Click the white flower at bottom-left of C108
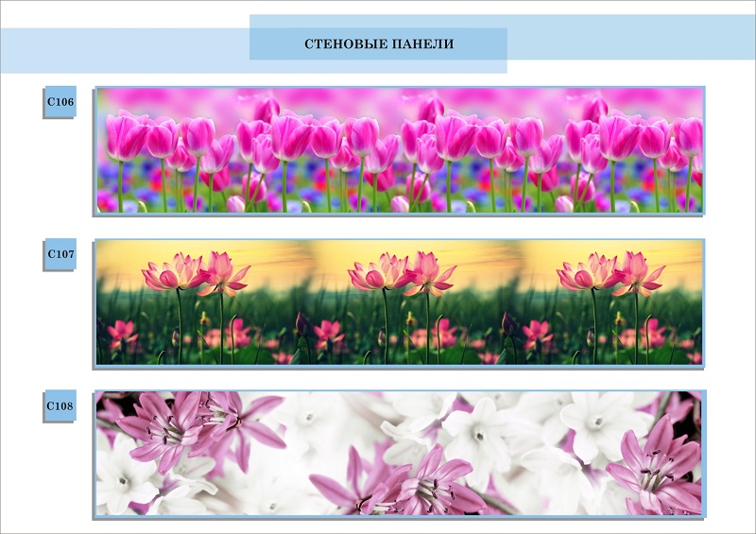Image resolution: width=756 pixels, height=534 pixels. (x=128, y=477)
